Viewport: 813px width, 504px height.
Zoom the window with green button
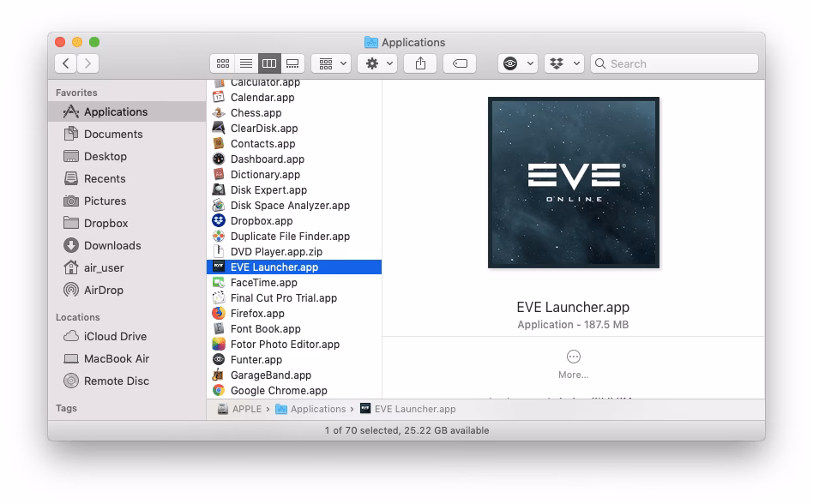pos(94,42)
